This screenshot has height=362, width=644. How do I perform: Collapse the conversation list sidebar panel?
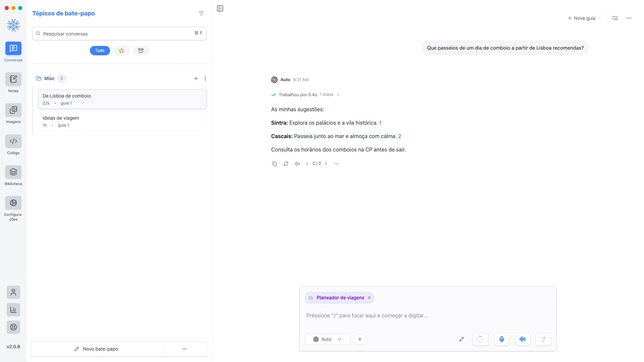coord(220,8)
